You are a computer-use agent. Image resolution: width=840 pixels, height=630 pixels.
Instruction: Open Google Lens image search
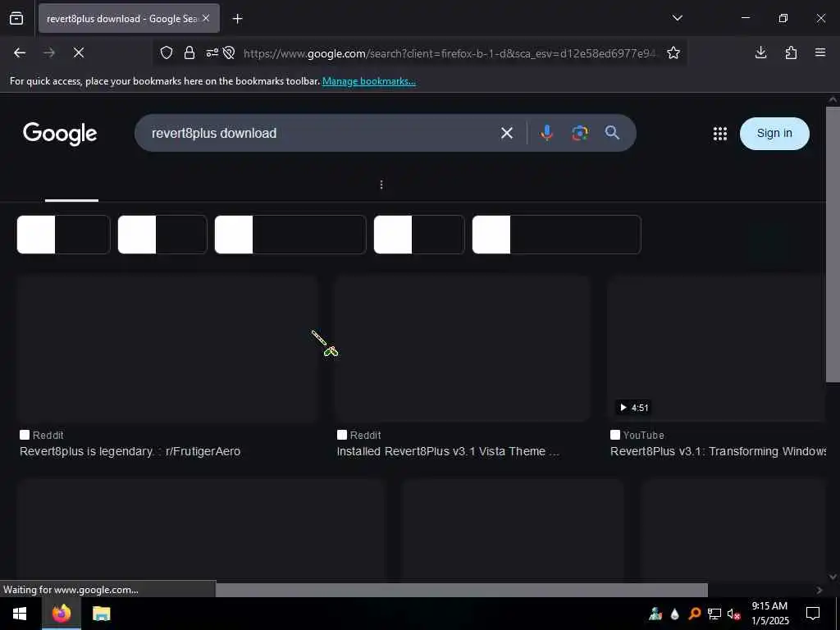(580, 133)
